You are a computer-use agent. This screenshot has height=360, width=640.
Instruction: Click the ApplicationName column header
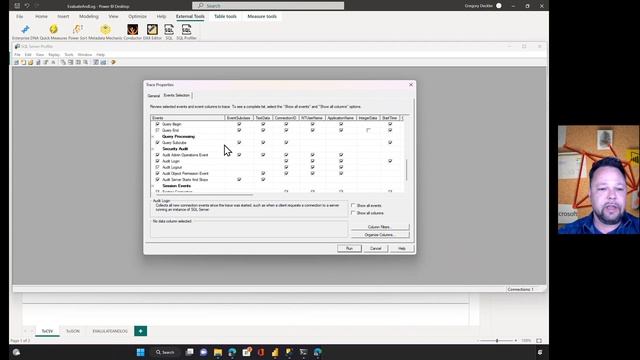tap(341, 118)
